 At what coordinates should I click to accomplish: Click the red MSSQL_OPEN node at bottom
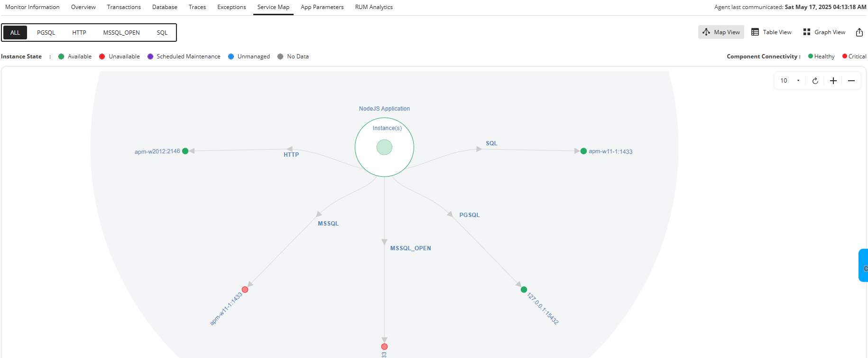pyautogui.click(x=384, y=347)
